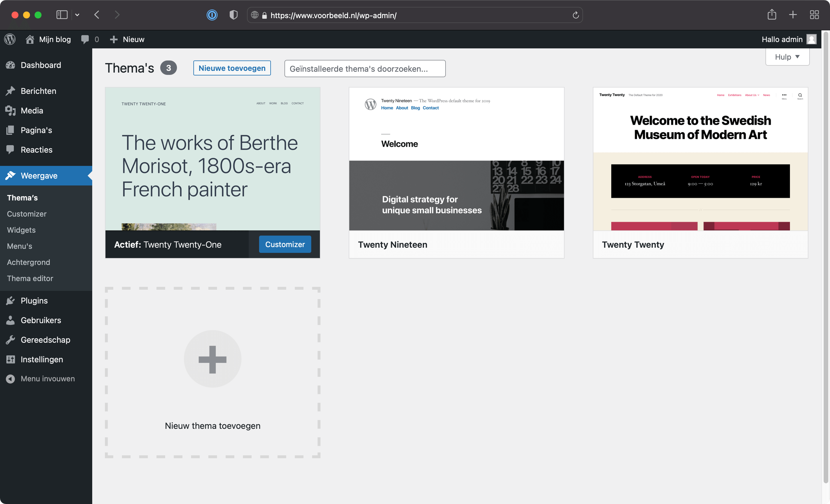Click the Menu invouwen collapse arrow icon
The width and height of the screenshot is (830, 504).
click(10, 379)
